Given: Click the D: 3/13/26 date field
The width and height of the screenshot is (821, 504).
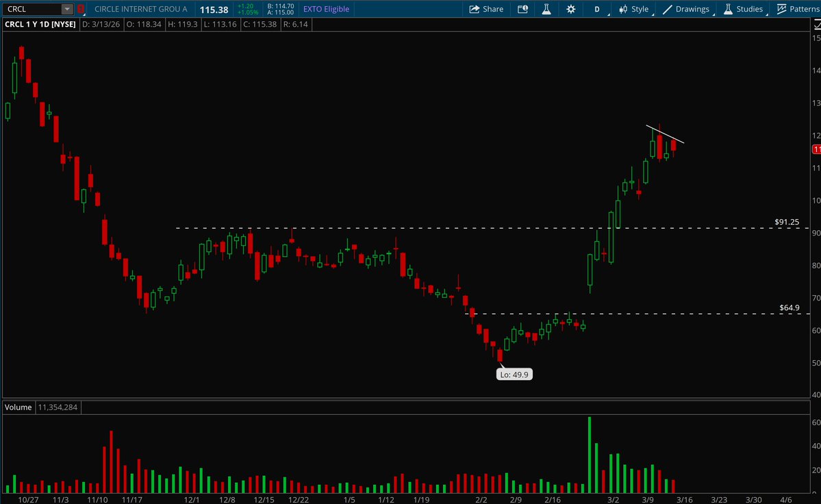Looking at the screenshot, I should point(101,24).
